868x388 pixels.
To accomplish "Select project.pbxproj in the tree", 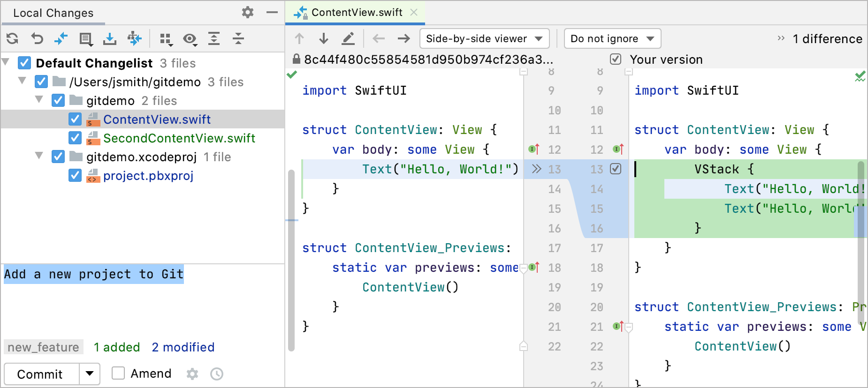I will 148,176.
